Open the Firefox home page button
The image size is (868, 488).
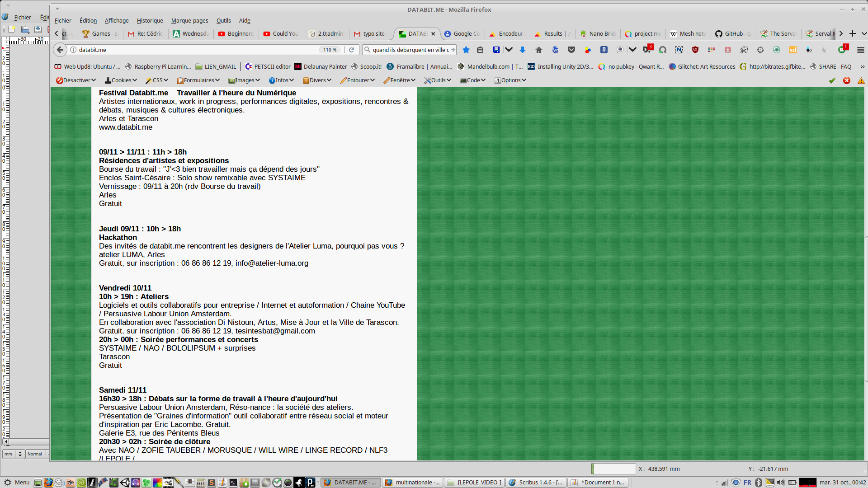pos(538,50)
